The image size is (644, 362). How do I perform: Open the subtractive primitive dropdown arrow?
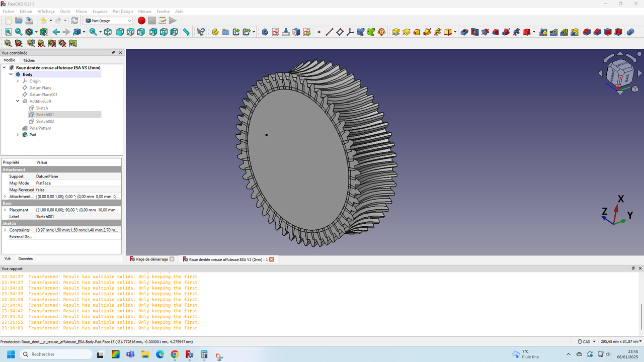click(534, 32)
